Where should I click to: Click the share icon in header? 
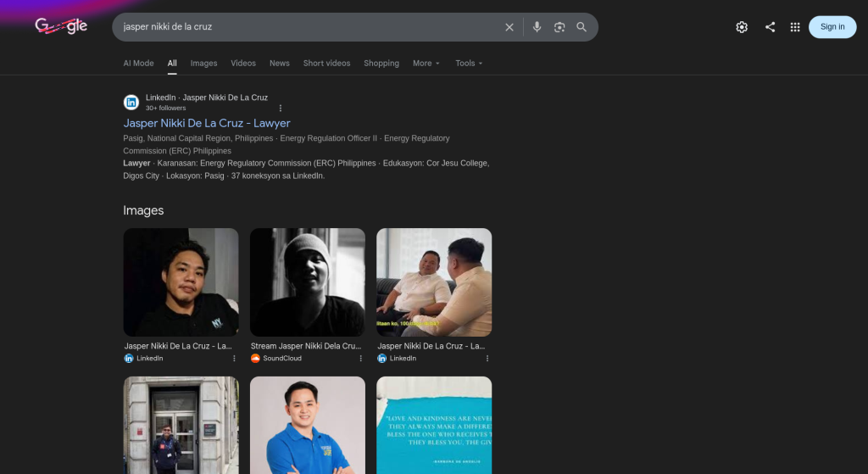[770, 27]
